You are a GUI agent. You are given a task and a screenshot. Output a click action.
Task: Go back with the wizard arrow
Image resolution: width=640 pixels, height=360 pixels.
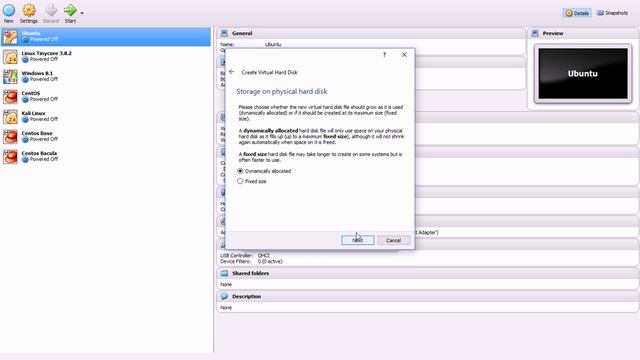232,72
